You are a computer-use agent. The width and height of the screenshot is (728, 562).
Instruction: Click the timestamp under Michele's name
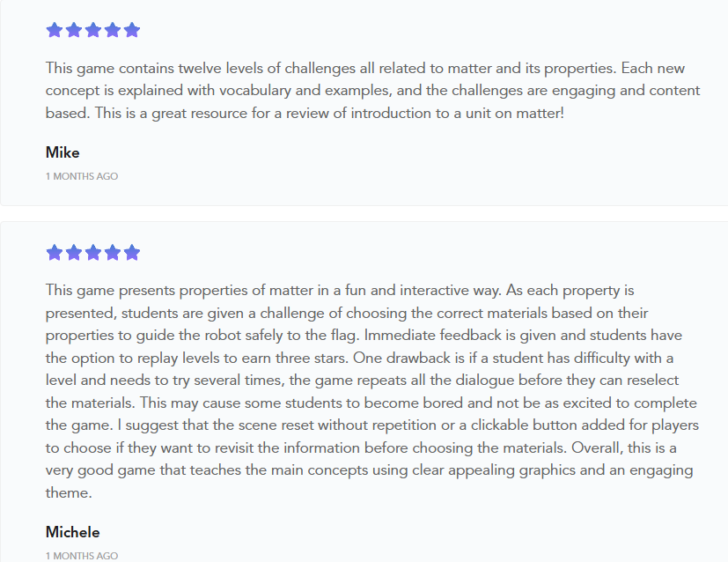tap(81, 556)
